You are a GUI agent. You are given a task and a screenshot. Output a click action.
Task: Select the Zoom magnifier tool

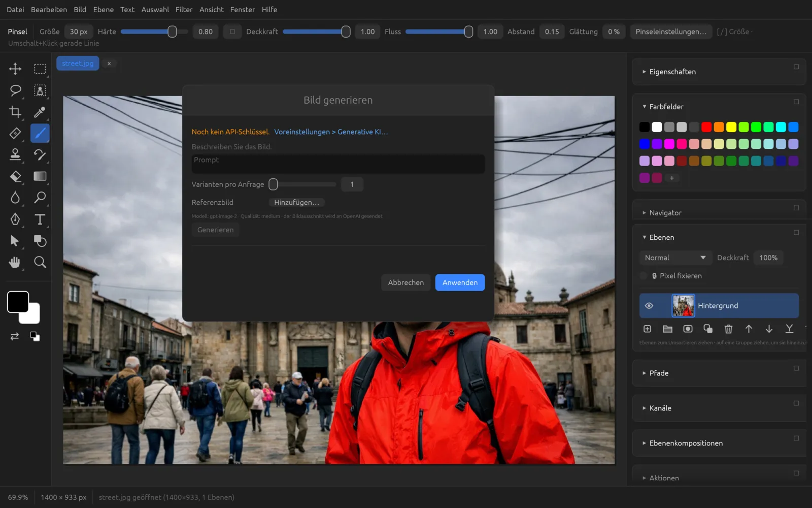(40, 262)
